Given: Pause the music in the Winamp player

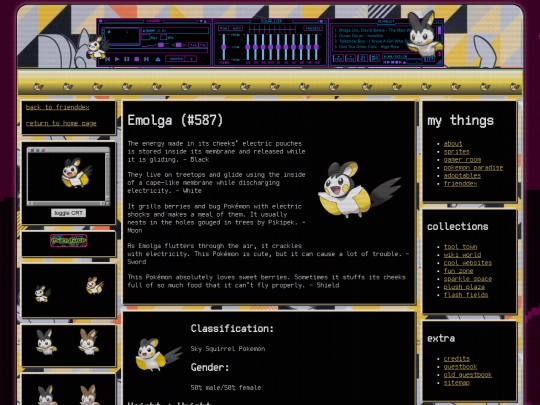Looking at the screenshot, I should tap(127, 59).
